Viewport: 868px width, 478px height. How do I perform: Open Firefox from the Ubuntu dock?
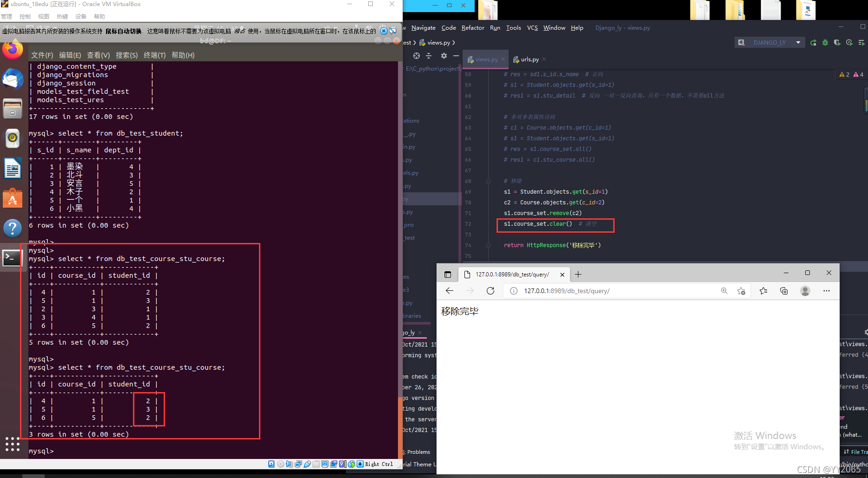(x=13, y=50)
